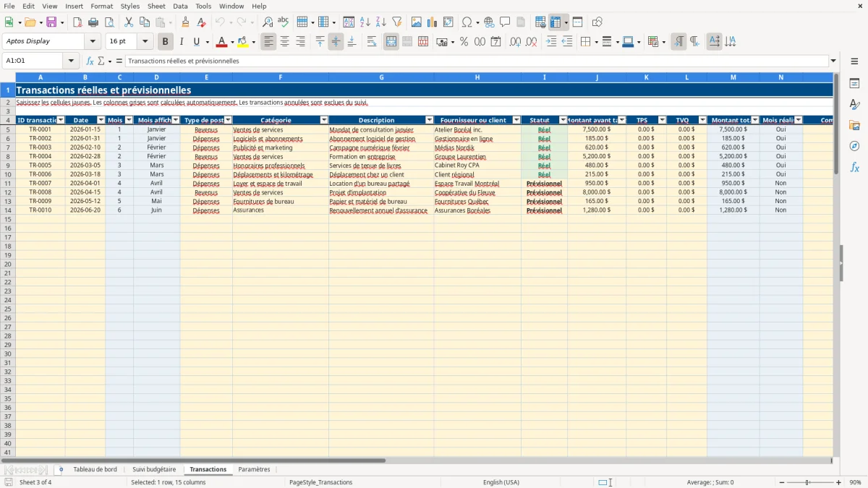Image resolution: width=868 pixels, height=488 pixels.
Task: Open the Sheet menu
Action: pyautogui.click(x=156, y=6)
